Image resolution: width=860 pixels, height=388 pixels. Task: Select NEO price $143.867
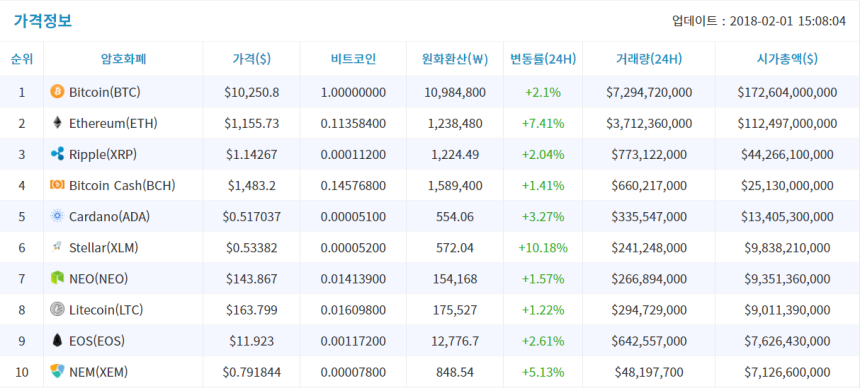[x=252, y=279]
